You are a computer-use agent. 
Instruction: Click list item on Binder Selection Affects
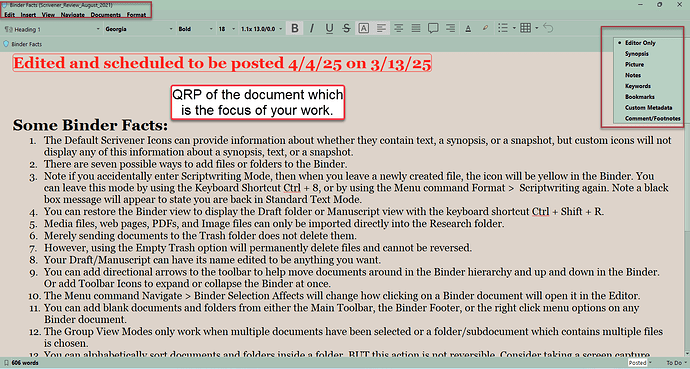pos(342,296)
